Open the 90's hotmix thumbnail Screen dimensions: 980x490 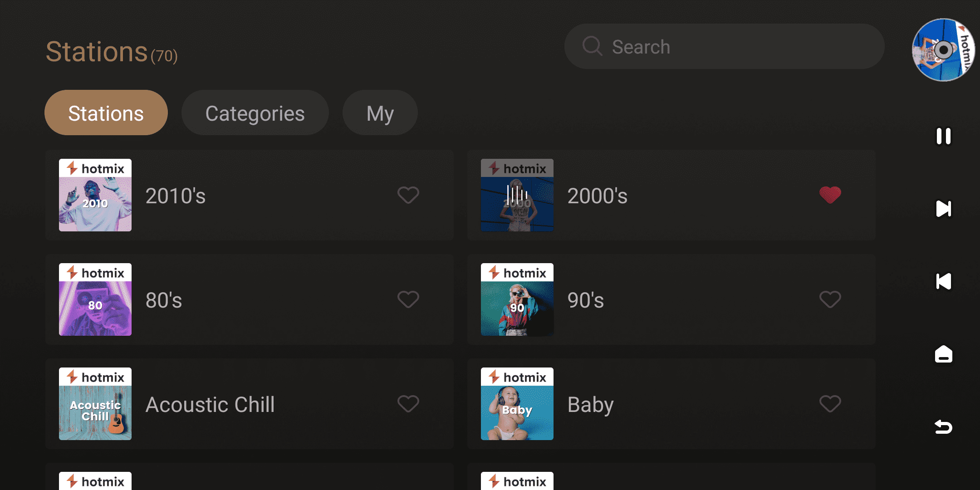[x=517, y=299]
